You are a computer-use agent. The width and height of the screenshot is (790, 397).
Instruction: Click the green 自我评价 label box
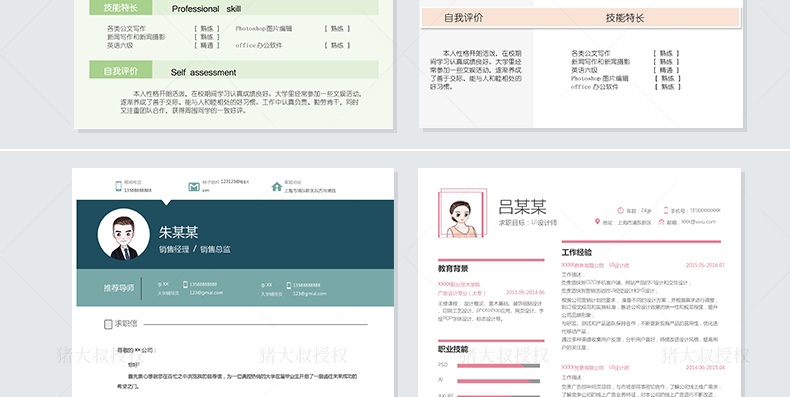121,71
